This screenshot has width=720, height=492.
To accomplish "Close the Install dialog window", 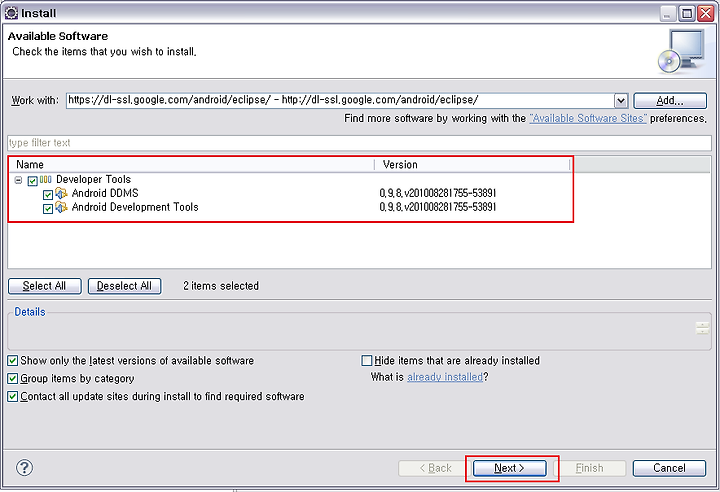I will pyautogui.click(x=705, y=13).
